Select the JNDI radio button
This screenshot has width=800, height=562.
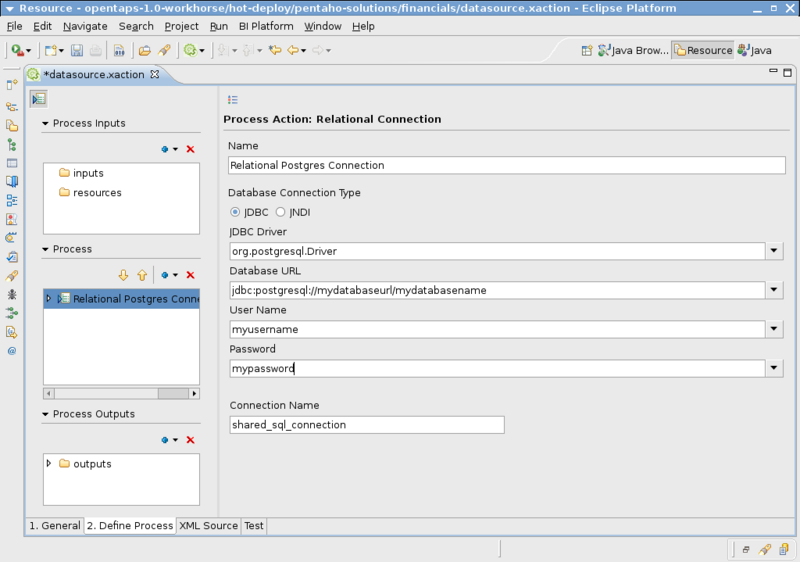pos(280,212)
